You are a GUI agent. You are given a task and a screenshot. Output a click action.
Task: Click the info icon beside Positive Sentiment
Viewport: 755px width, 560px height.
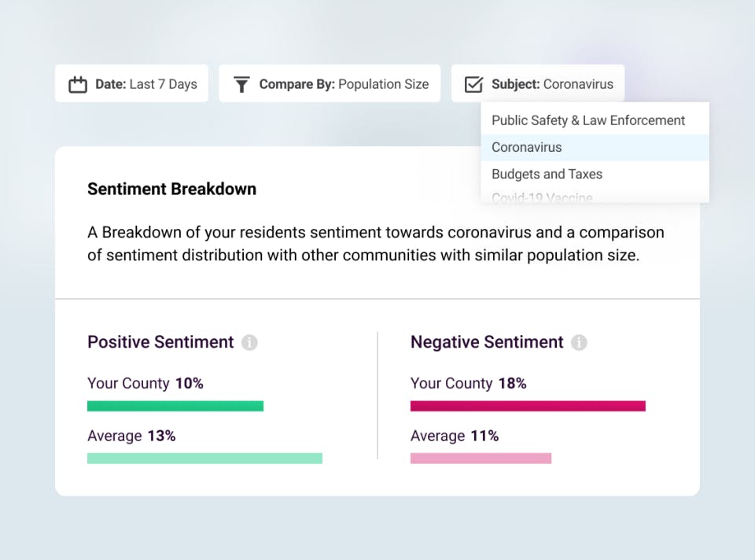pyautogui.click(x=250, y=342)
